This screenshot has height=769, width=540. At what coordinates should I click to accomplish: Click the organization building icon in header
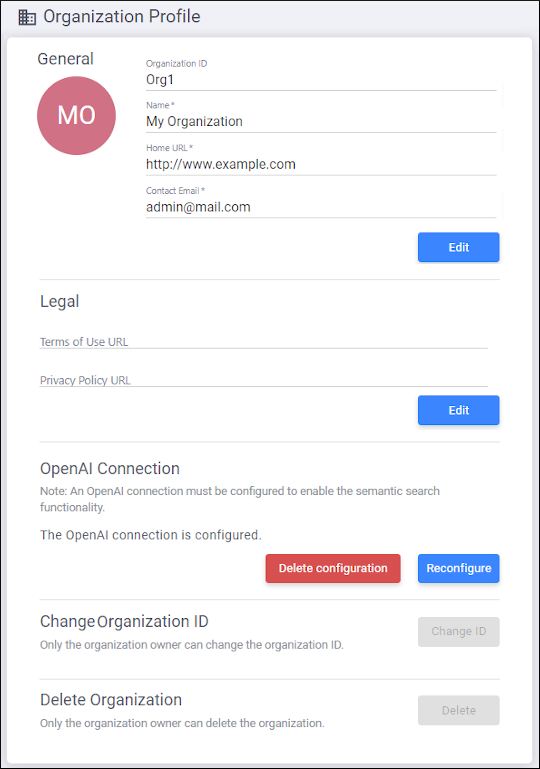27,17
